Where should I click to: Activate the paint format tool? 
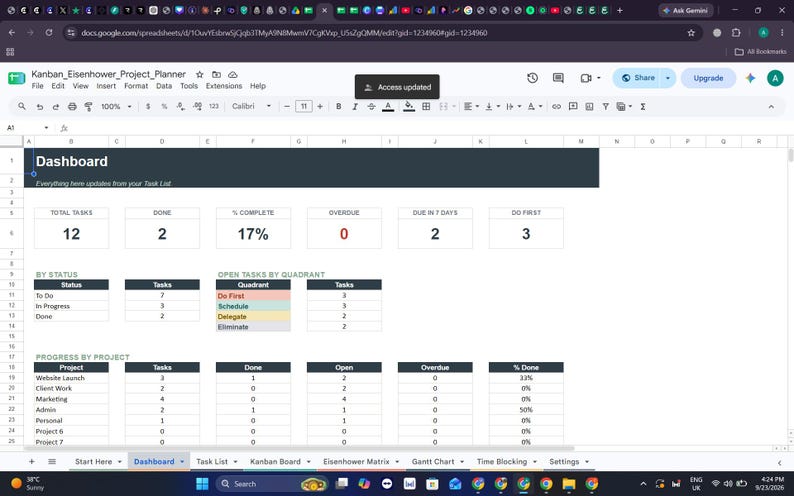pyautogui.click(x=89, y=106)
